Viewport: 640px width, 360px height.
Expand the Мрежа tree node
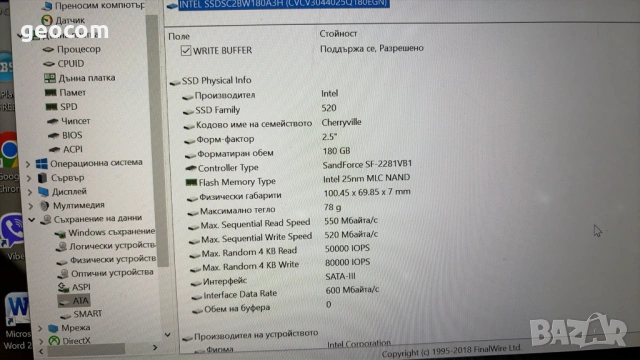40,328
